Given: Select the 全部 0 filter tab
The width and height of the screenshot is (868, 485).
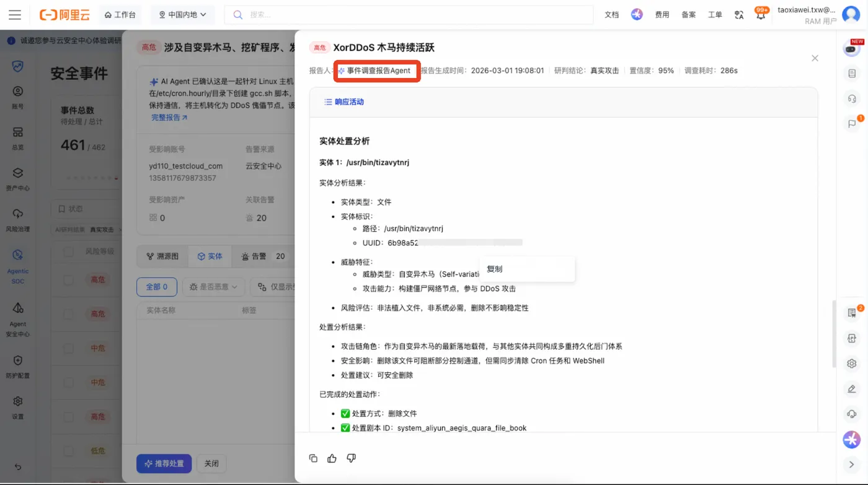Looking at the screenshot, I should tap(156, 287).
